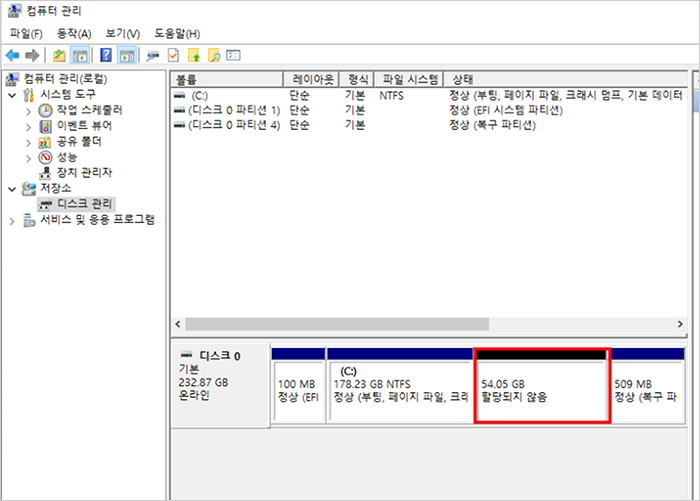Click the 시스템 도구 tools icon
Screen dimensions: 700x501
pos(29,95)
